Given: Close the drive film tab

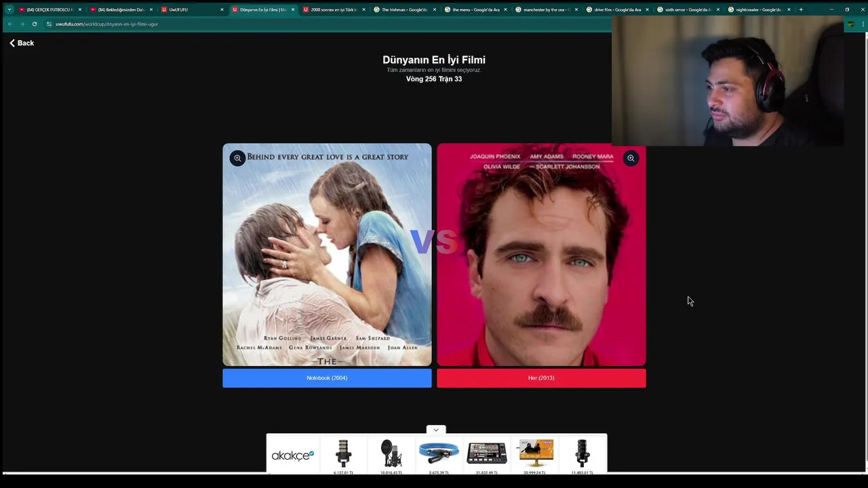Looking at the screenshot, I should click(647, 9).
